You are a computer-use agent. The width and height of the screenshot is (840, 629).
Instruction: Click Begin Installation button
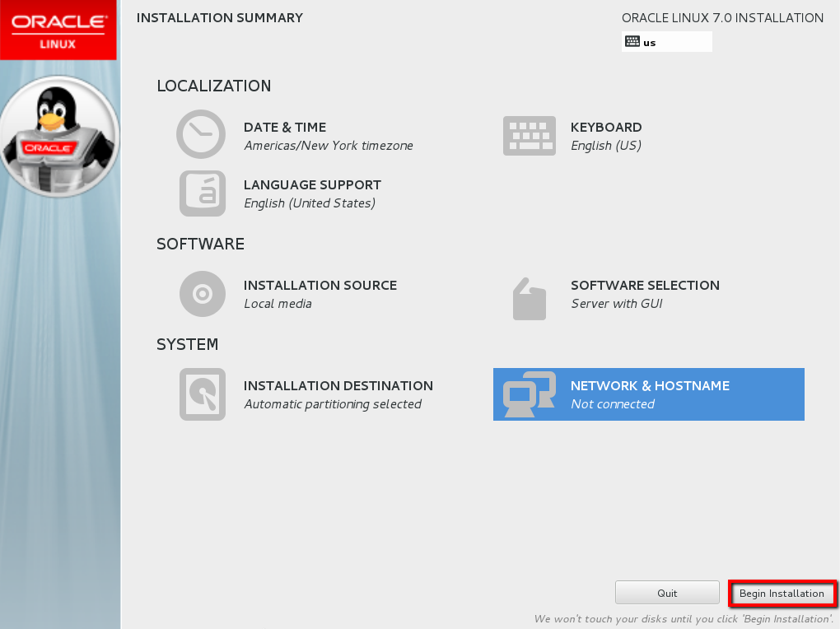coord(782,593)
